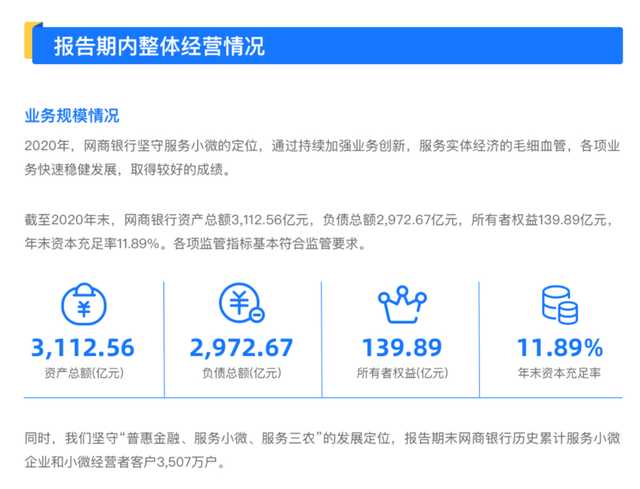Click the line 务快速稳健发展，取得较好的成绩
Viewport: 640px width, 489px height.
[x=128, y=169]
